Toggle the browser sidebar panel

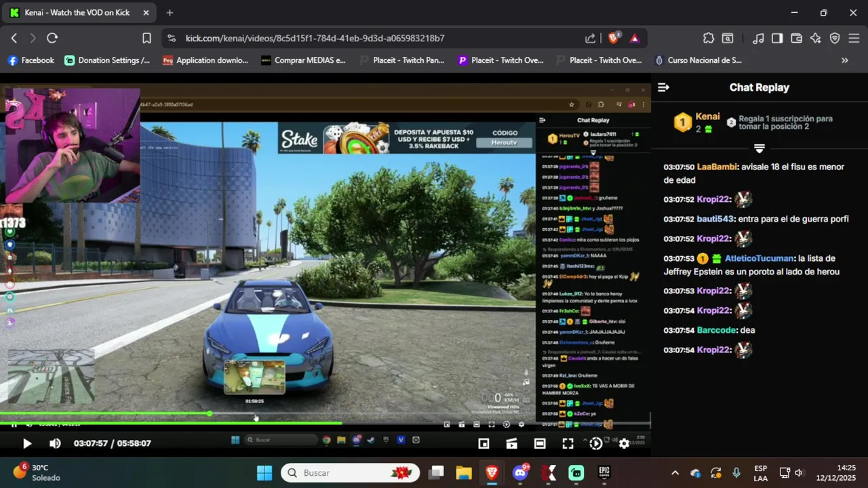click(777, 38)
